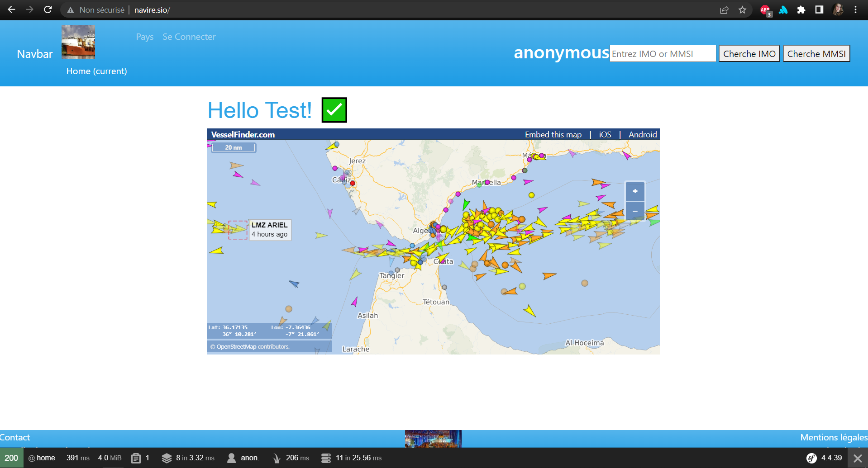868x468 pixels.
Task: Open the AdBlock Plus extension icon
Action: click(765, 10)
